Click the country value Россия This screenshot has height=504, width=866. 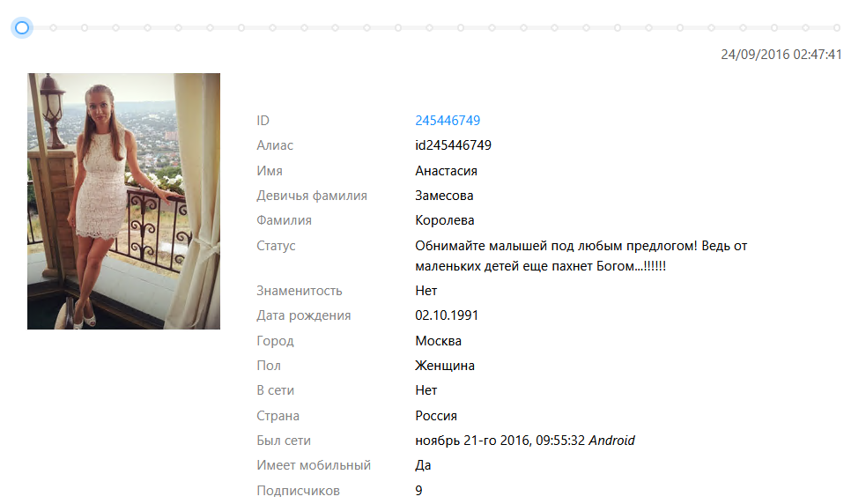[x=436, y=416]
